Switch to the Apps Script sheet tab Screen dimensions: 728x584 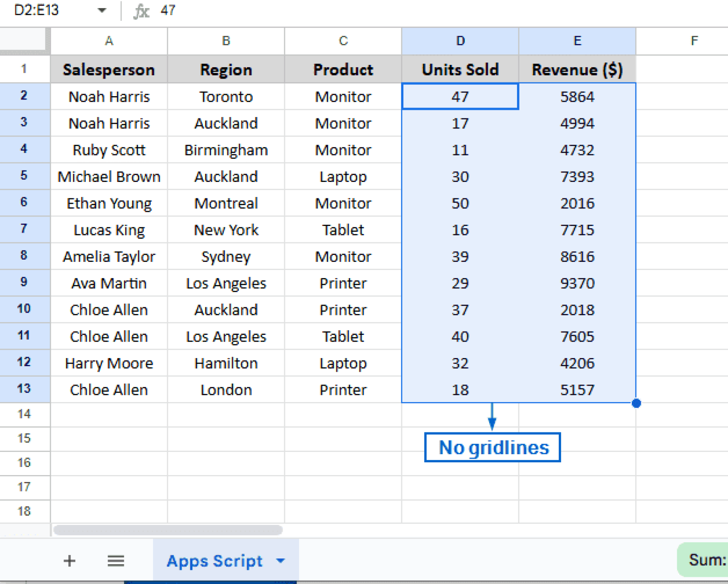215,561
